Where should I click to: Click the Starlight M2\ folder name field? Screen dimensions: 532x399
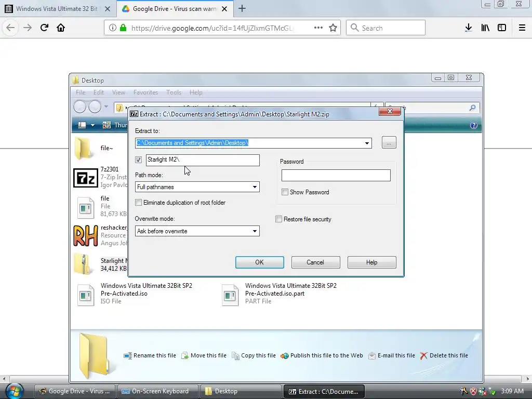(x=203, y=160)
